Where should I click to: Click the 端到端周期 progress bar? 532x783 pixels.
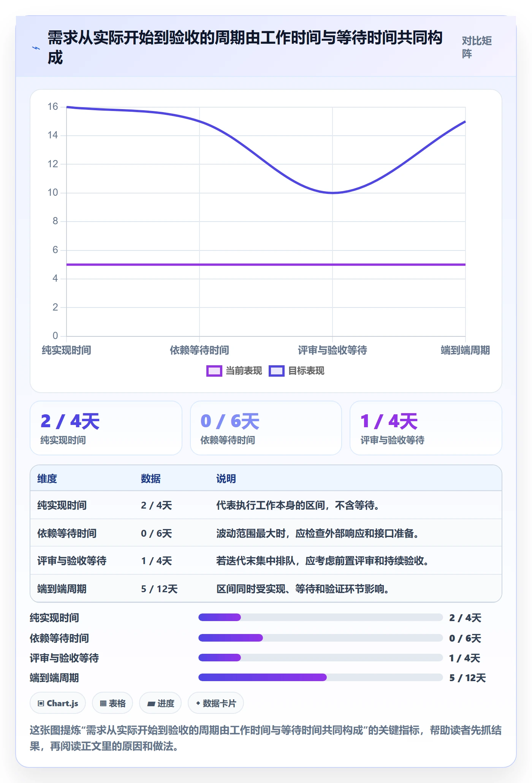321,677
